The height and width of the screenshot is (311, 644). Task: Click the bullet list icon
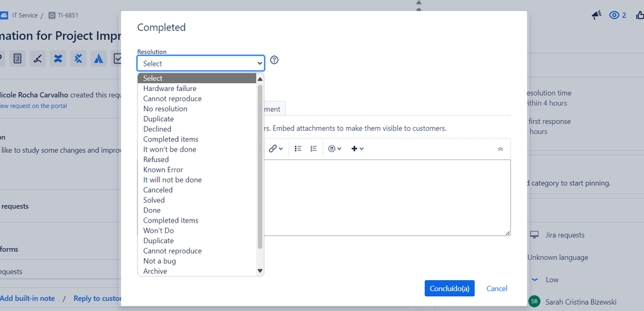pos(298,148)
